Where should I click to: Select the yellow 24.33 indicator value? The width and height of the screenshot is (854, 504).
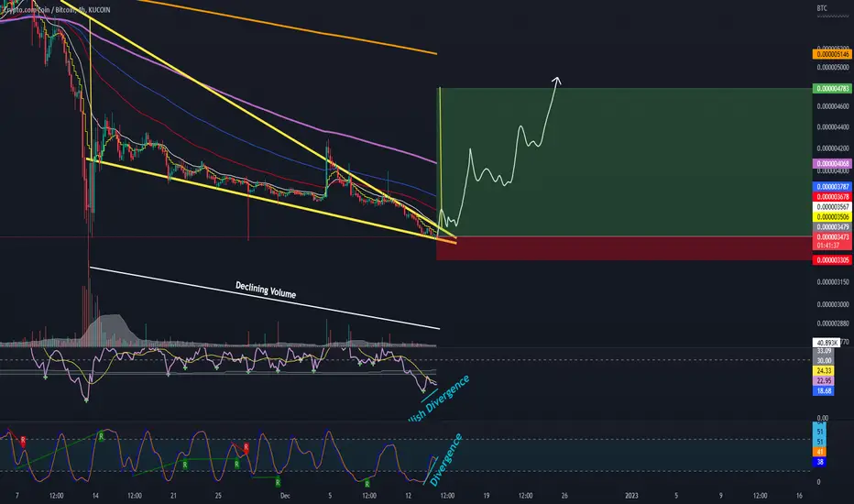(x=824, y=370)
